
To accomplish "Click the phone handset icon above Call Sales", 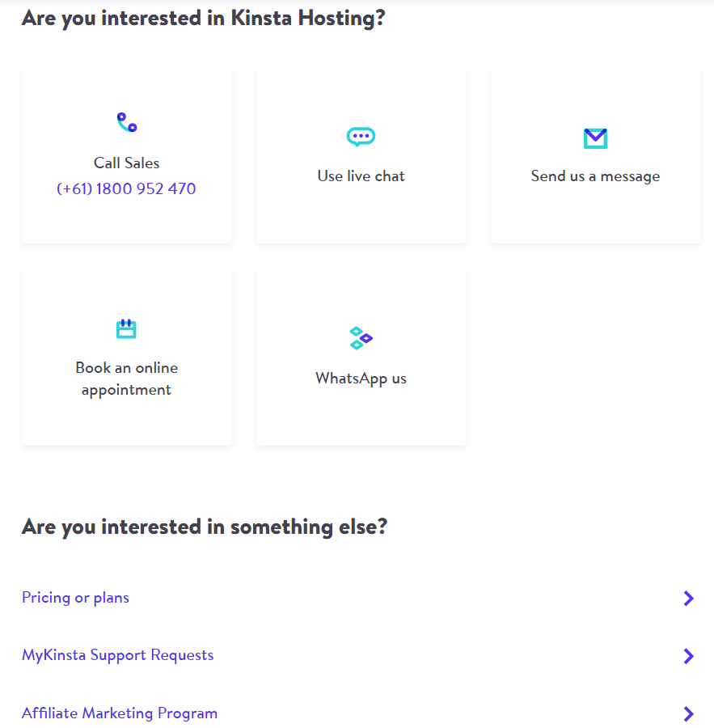I will coord(126,121).
